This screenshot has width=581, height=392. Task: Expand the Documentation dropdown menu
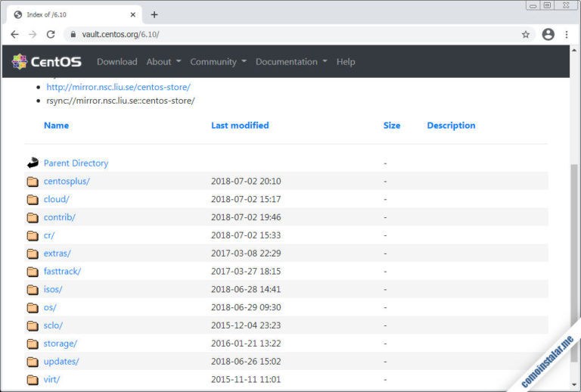[291, 61]
